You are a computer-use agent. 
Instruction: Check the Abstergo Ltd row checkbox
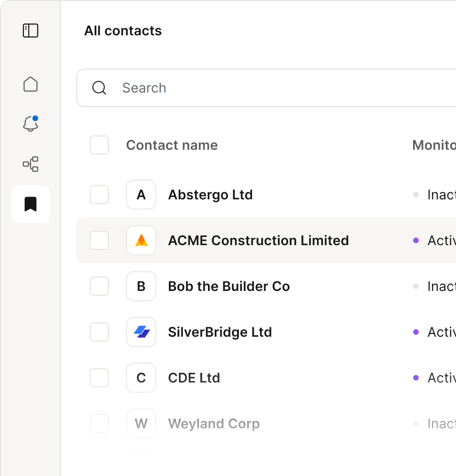(x=99, y=195)
